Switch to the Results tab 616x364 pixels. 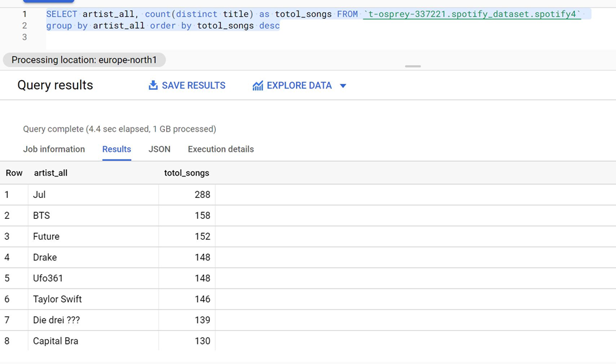pos(117,149)
